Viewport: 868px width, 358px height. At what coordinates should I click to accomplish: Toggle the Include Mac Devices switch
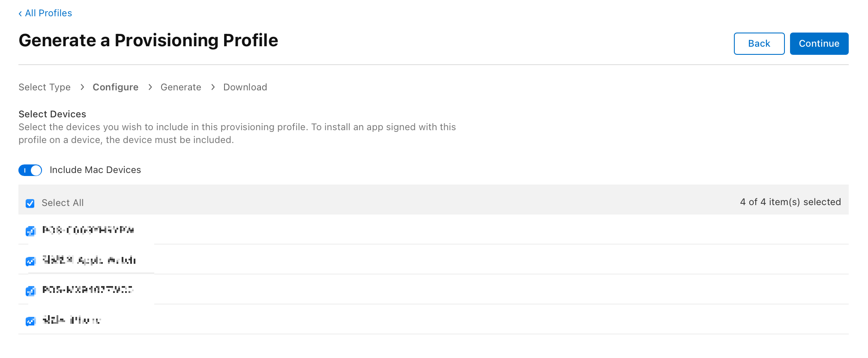(x=30, y=170)
